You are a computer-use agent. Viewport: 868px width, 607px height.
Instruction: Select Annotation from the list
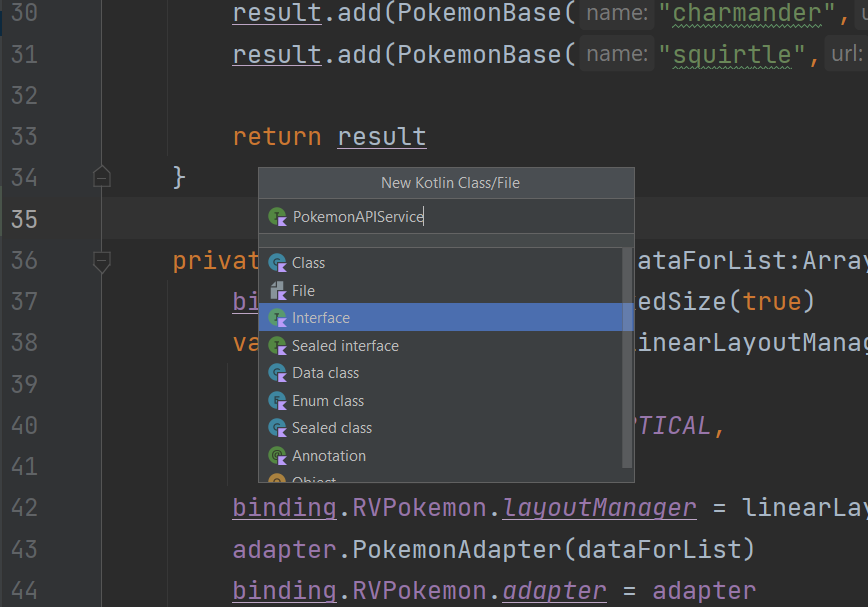(x=329, y=456)
